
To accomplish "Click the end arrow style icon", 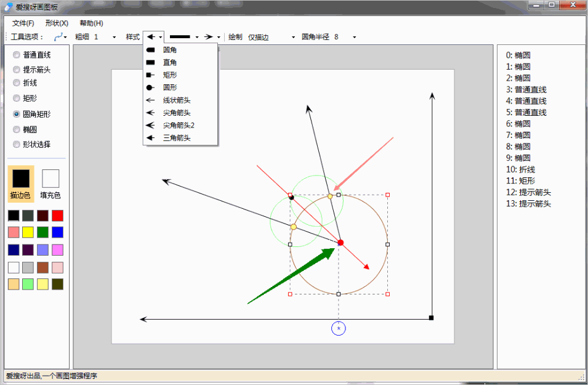I will coord(209,37).
